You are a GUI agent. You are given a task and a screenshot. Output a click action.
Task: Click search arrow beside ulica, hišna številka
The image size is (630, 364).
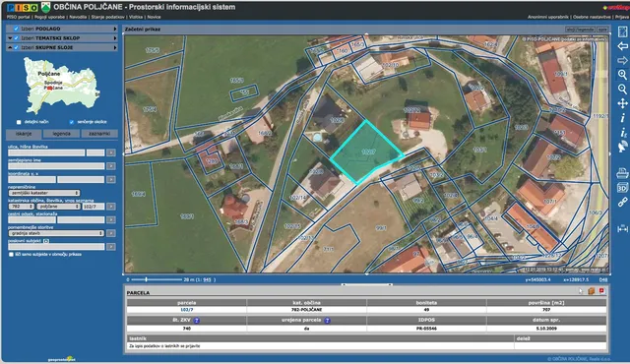111,152
